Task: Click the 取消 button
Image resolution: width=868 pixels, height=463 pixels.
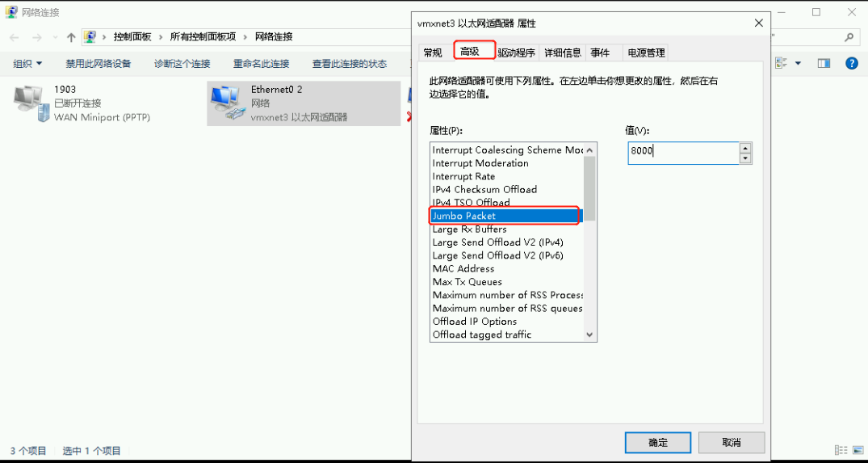Action: click(x=732, y=443)
